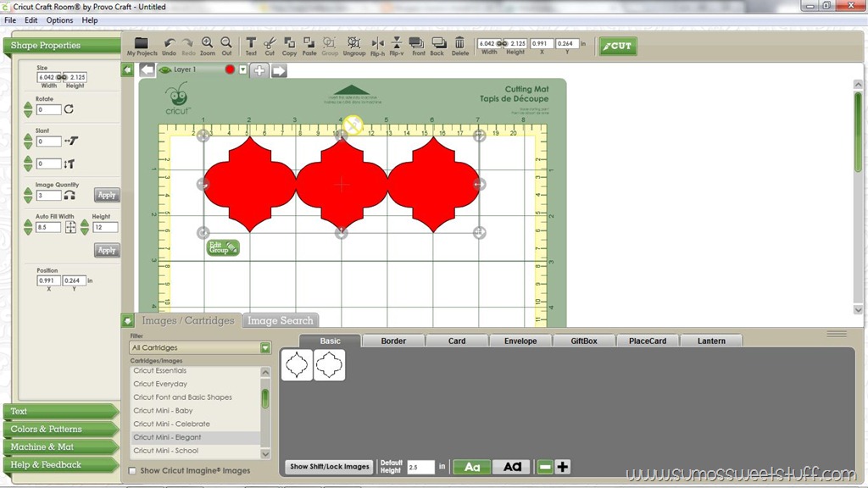This screenshot has height=488, width=868.
Task: Zoom in with the Zoom magnifier
Action: tap(207, 46)
